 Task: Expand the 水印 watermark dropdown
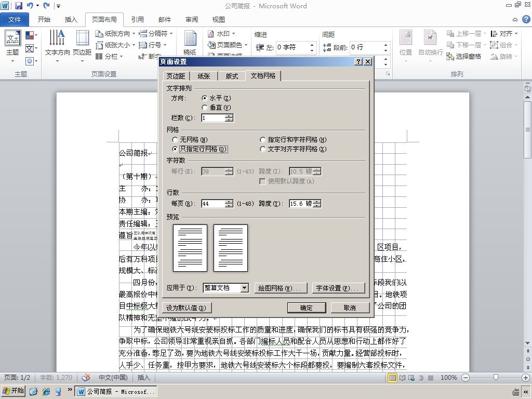(x=233, y=34)
